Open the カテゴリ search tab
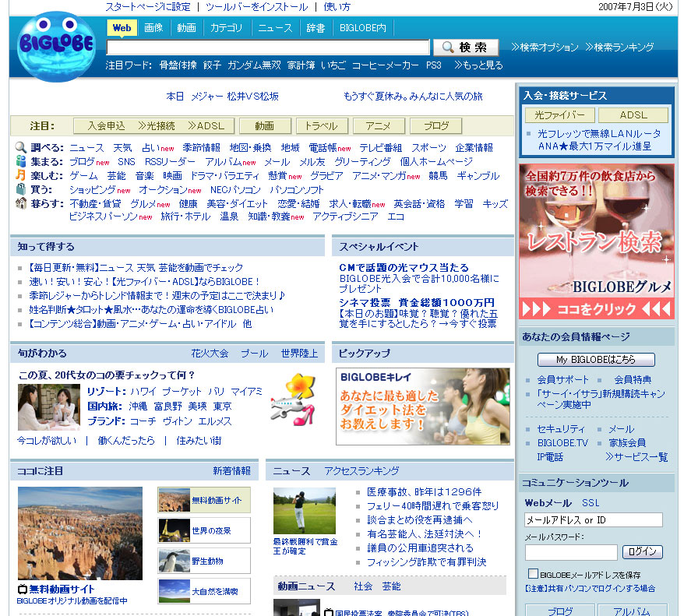The image size is (691, 616). pos(226,28)
